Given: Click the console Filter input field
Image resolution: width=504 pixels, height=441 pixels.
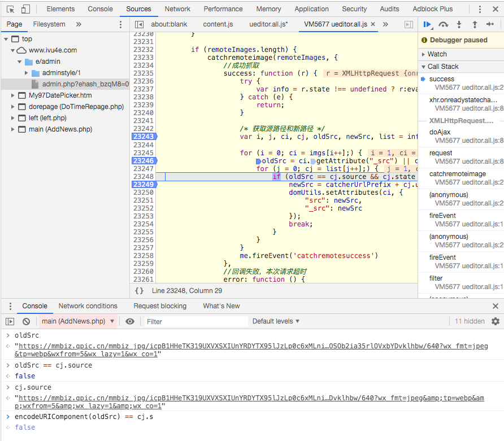Looking at the screenshot, I should click(x=195, y=321).
